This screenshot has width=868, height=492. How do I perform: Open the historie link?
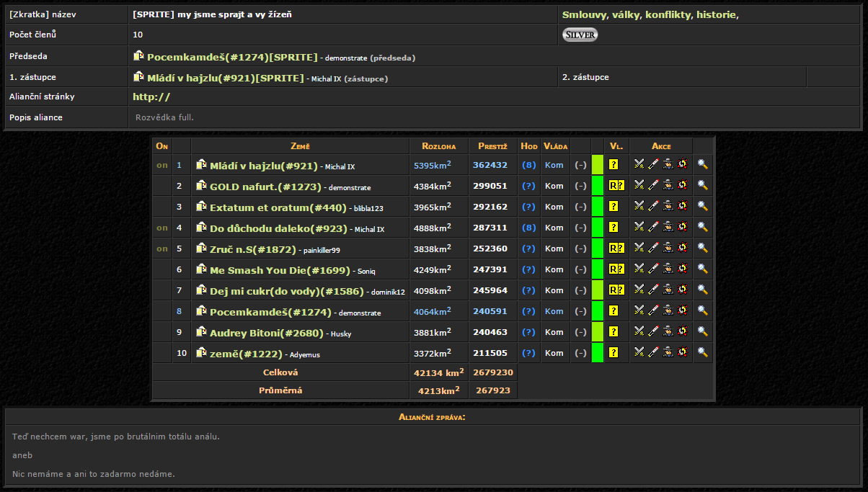(717, 14)
